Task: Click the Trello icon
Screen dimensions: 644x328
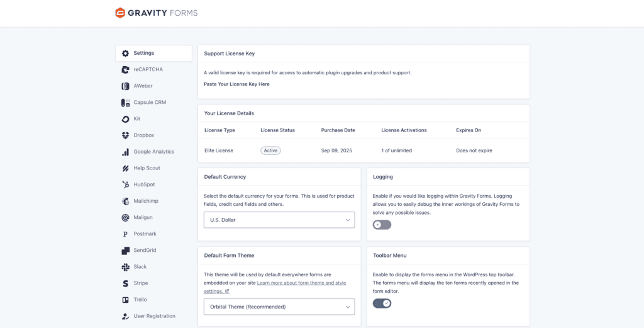Action: [125, 300]
